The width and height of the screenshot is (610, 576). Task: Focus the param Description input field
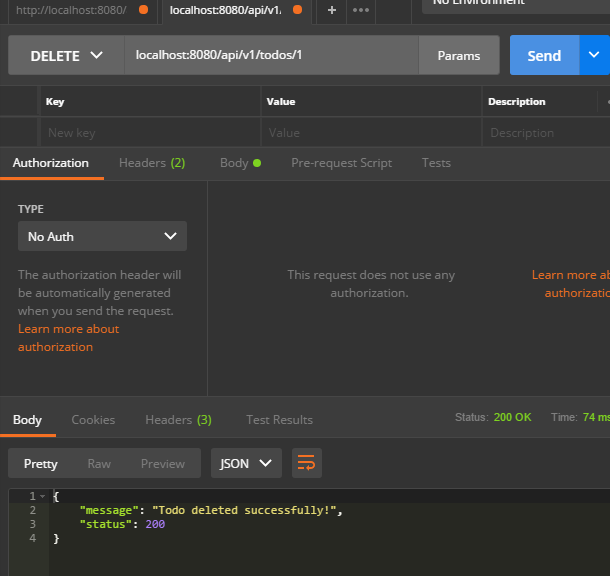(x=546, y=133)
